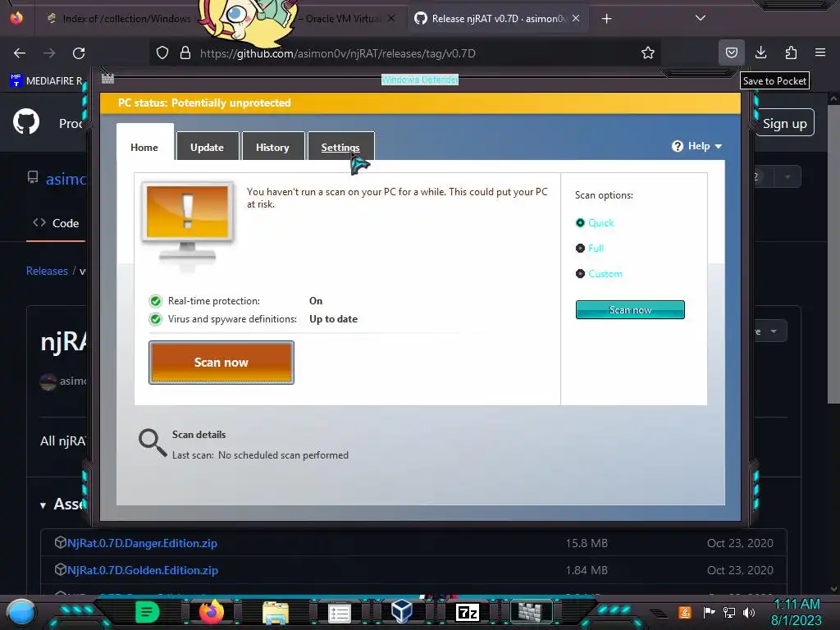The width and height of the screenshot is (840, 630).
Task: Open the MEDIAFIRE bookmark
Action: [x=47, y=81]
